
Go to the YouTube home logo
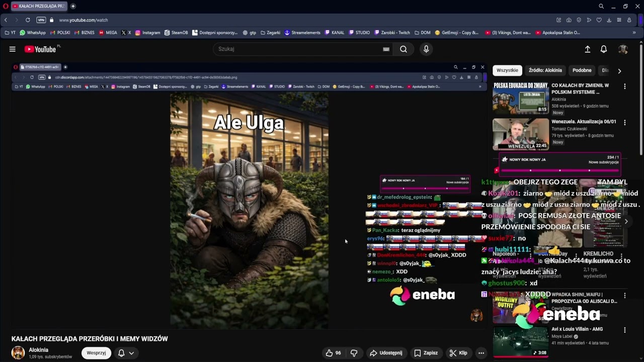pyautogui.click(x=40, y=49)
